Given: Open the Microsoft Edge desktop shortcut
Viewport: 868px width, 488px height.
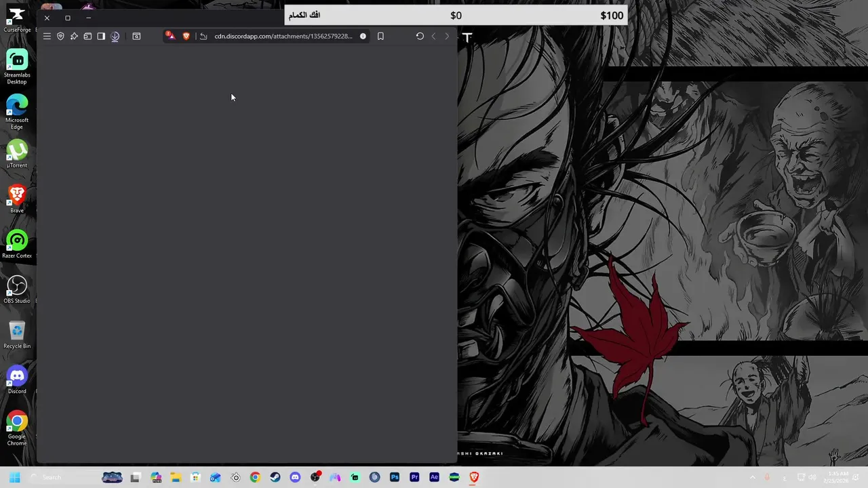Looking at the screenshot, I should click(x=17, y=112).
